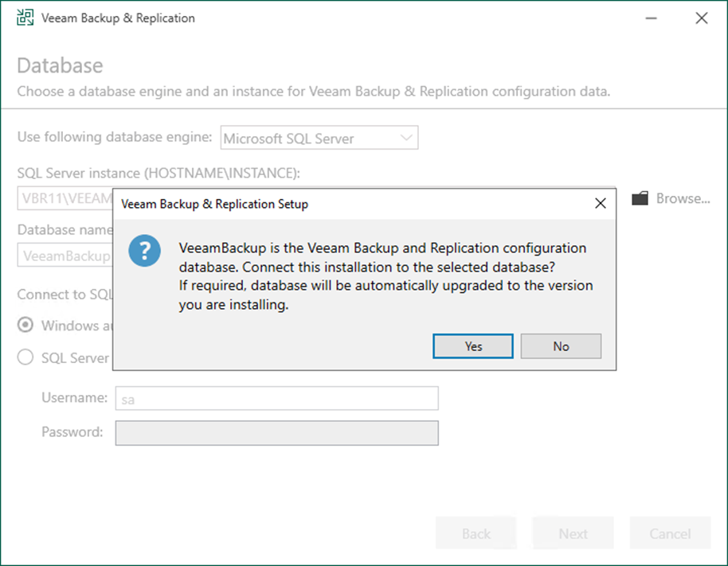Viewport: 728px width, 566px height.
Task: Click the 'Username:' label
Action: point(74,397)
